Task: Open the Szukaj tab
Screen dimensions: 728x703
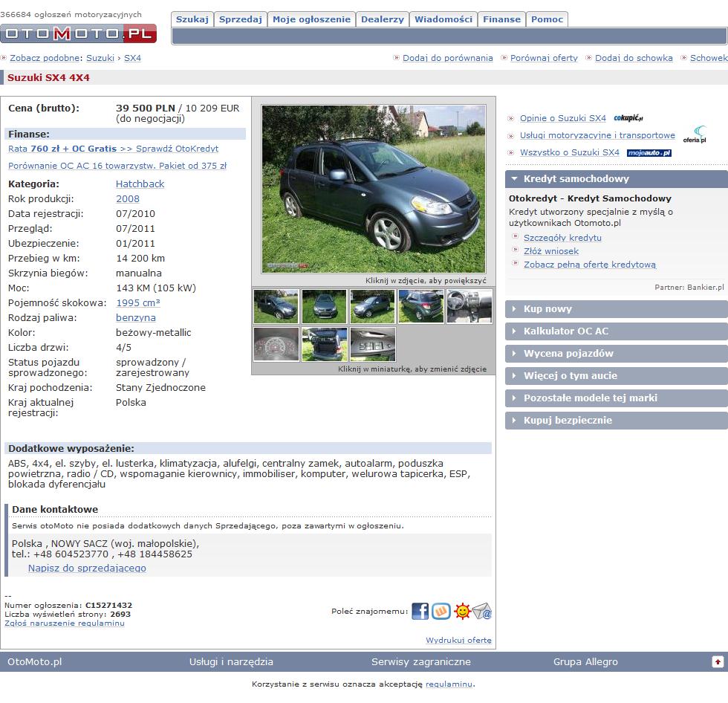Action: (x=192, y=19)
